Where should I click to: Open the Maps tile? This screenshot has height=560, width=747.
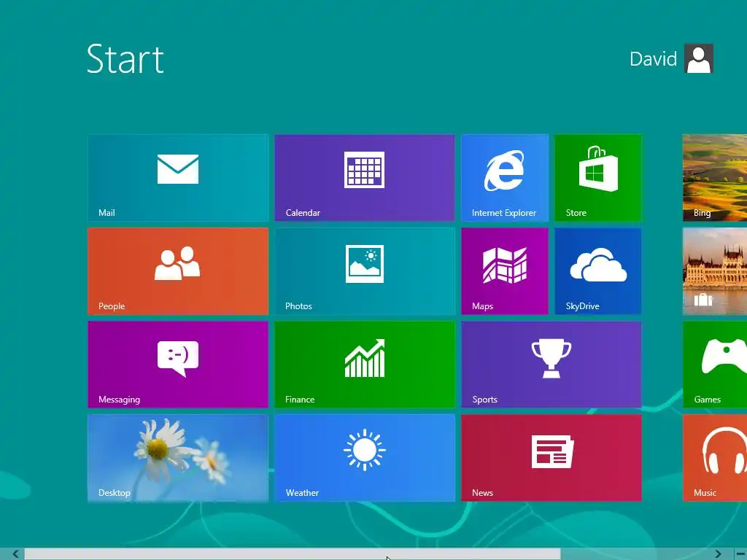[x=505, y=271]
